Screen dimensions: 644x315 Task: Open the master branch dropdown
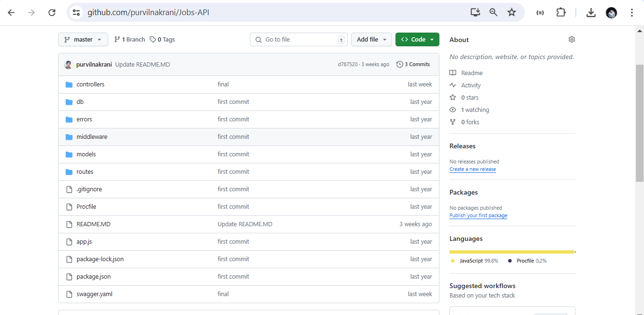point(83,40)
